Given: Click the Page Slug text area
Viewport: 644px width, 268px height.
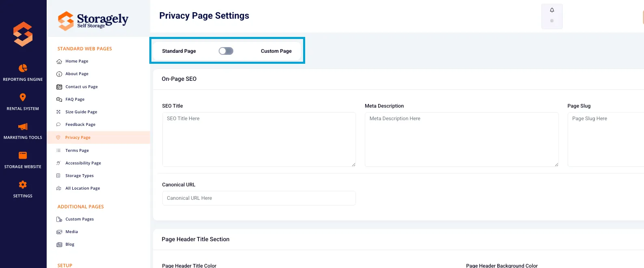Looking at the screenshot, I should coord(606,140).
